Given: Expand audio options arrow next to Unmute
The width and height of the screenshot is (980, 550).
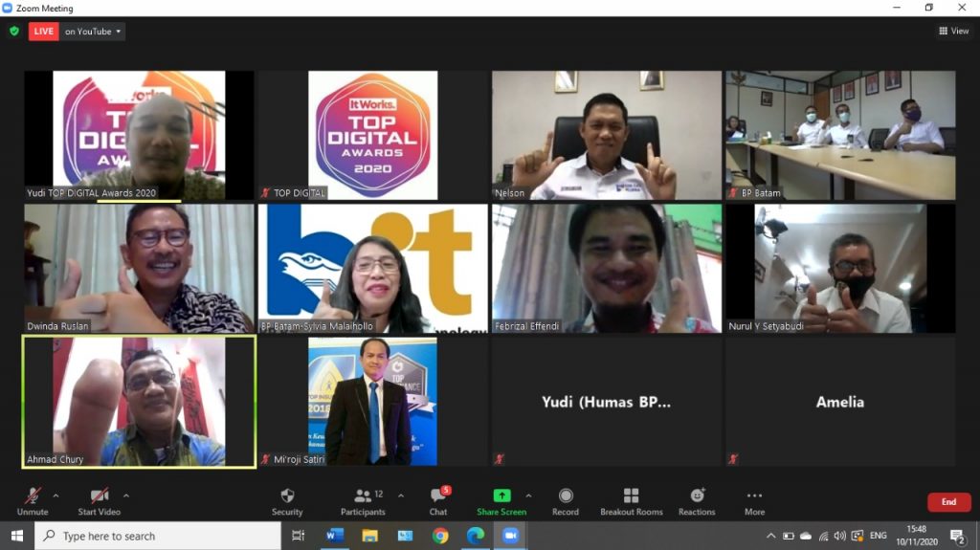Looking at the screenshot, I should point(56,495).
